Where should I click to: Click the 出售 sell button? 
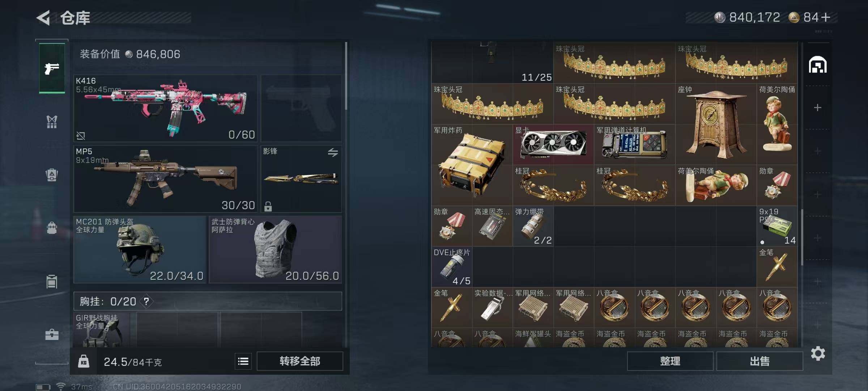tap(759, 361)
